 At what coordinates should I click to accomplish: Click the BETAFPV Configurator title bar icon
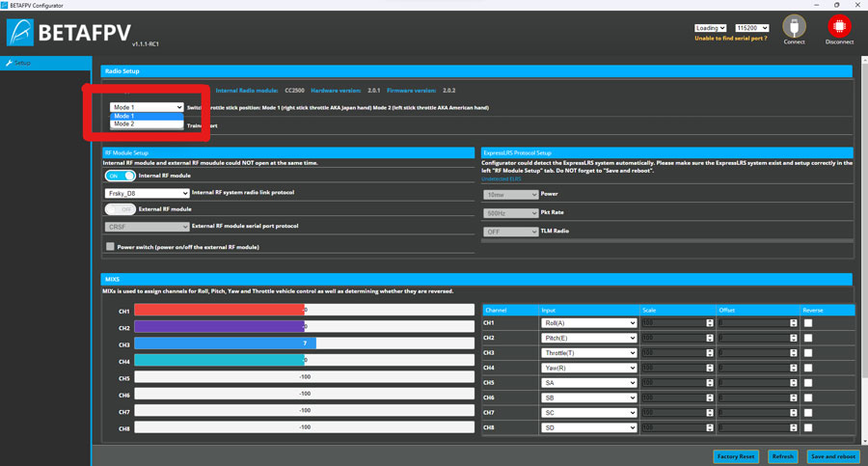click(4, 5)
